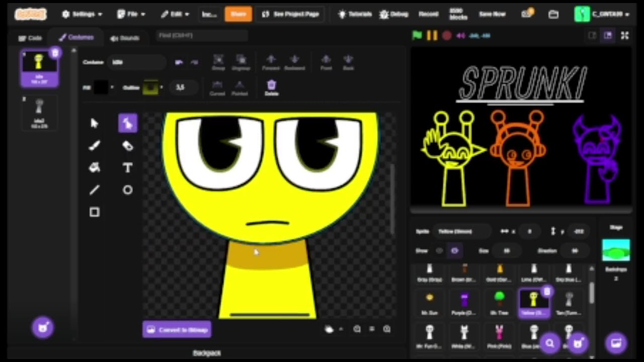This screenshot has width=644, height=362.
Task: Zoom in on the paint canvas
Action: [x=387, y=329]
